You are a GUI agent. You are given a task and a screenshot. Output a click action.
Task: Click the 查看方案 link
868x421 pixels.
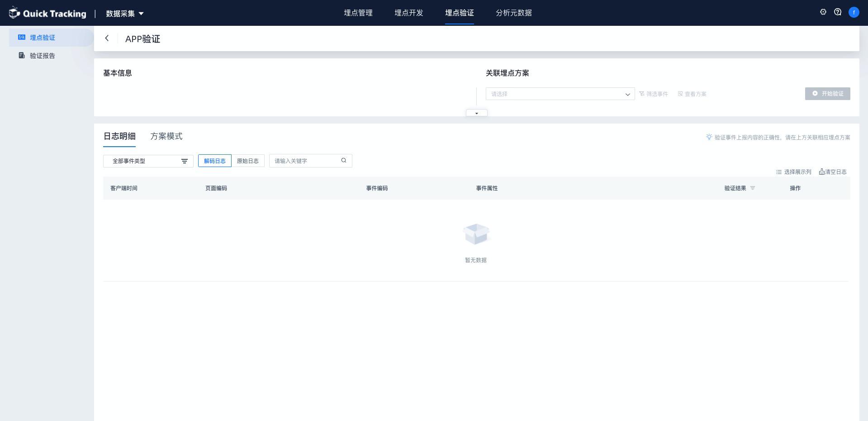[692, 94]
